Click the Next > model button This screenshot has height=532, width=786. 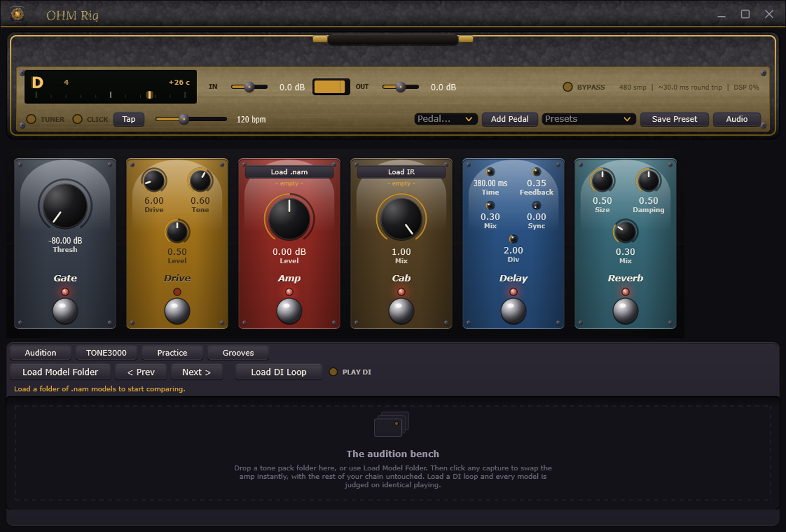(x=196, y=372)
